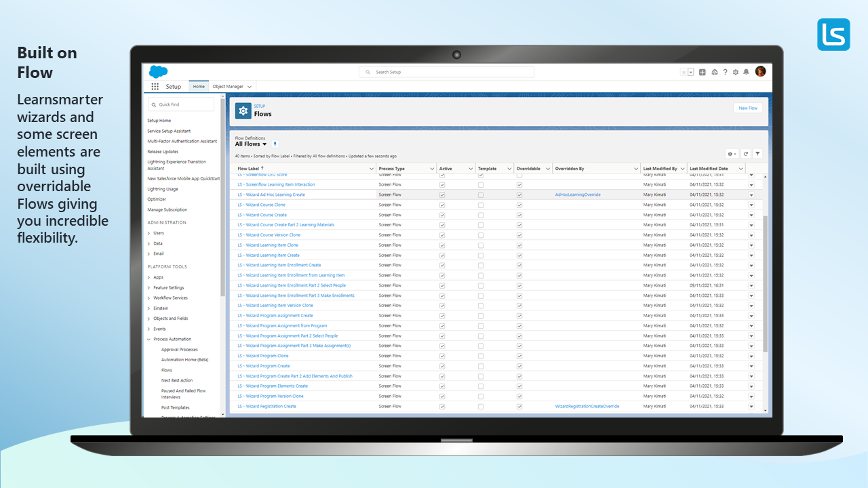Open the App Launcher grid icon
This screenshot has height=488, width=868.
tap(155, 87)
